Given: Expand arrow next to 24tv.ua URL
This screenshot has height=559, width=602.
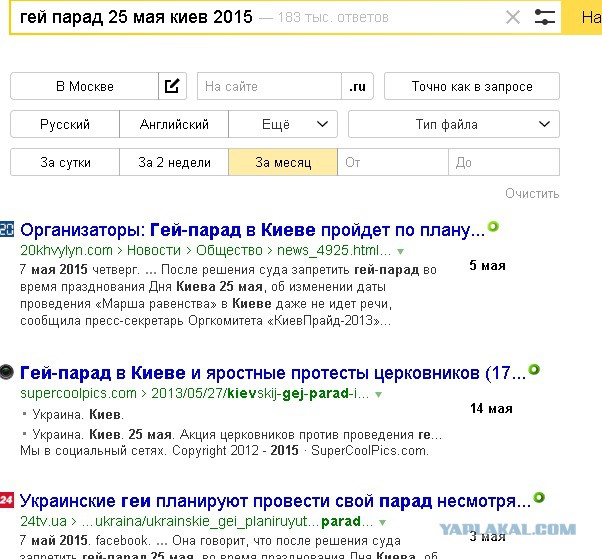Looking at the screenshot, I should 382,523.
